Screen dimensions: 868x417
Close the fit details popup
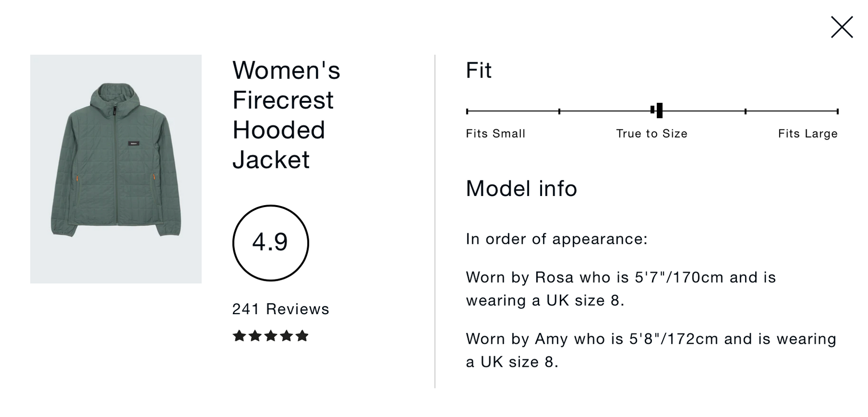[x=841, y=27]
